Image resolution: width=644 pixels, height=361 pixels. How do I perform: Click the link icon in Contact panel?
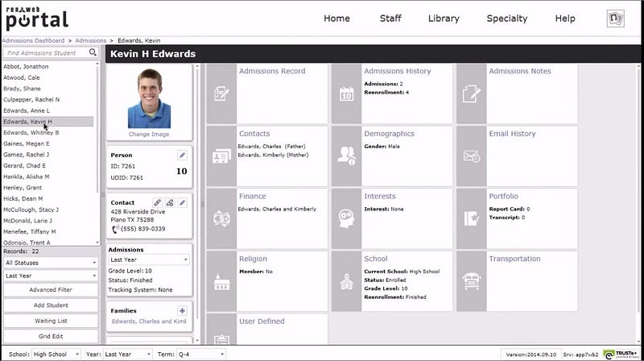point(157,202)
